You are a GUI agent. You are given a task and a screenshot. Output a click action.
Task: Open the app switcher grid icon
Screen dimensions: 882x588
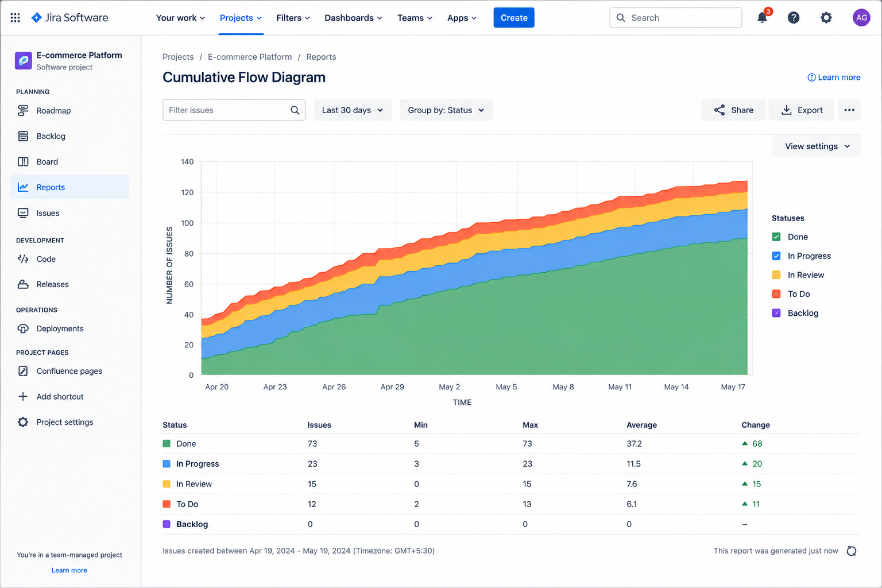coord(16,18)
